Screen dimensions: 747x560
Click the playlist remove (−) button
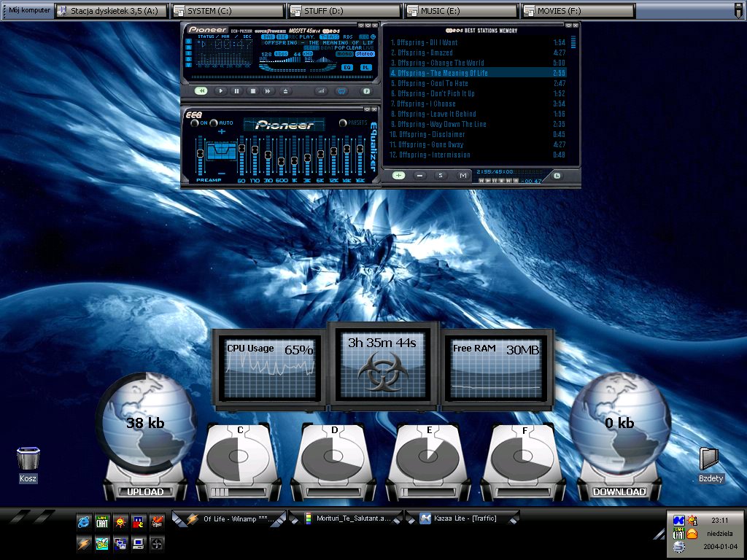pyautogui.click(x=419, y=176)
